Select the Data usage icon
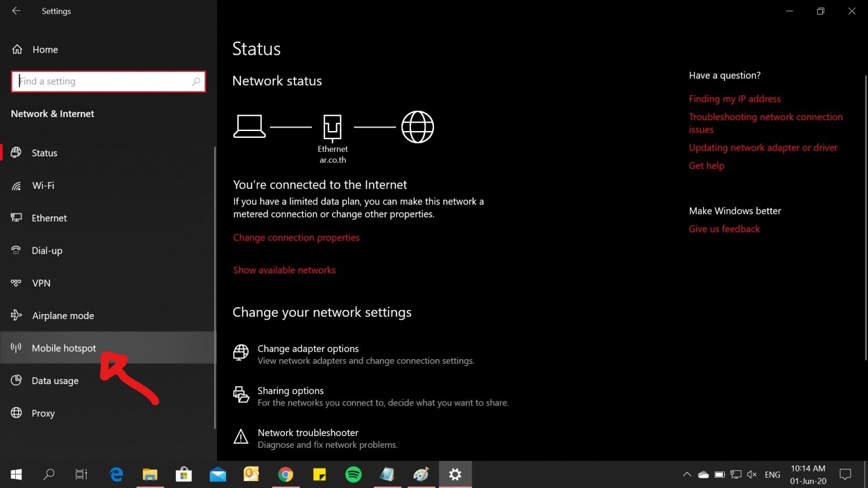 [x=17, y=380]
